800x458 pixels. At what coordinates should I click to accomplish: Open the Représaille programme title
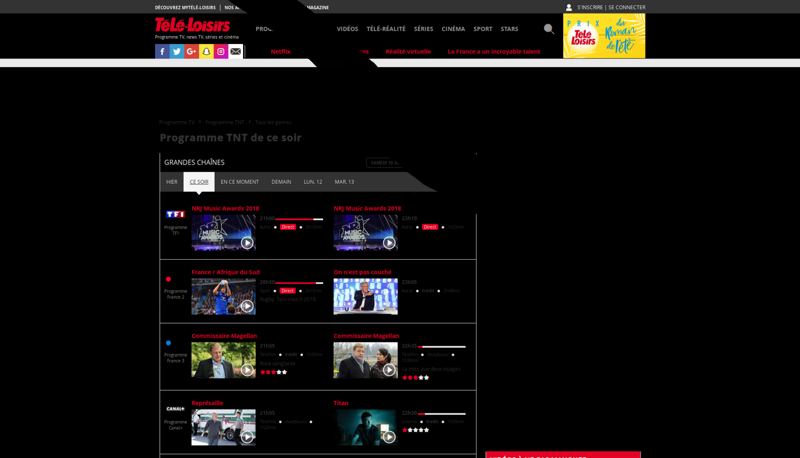tap(207, 403)
